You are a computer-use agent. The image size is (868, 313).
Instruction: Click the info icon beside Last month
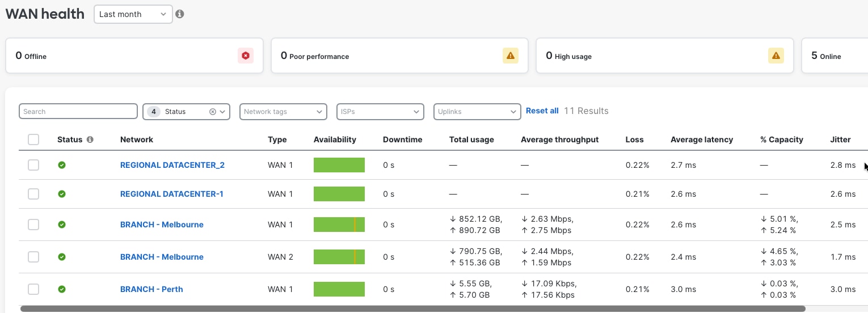180,14
